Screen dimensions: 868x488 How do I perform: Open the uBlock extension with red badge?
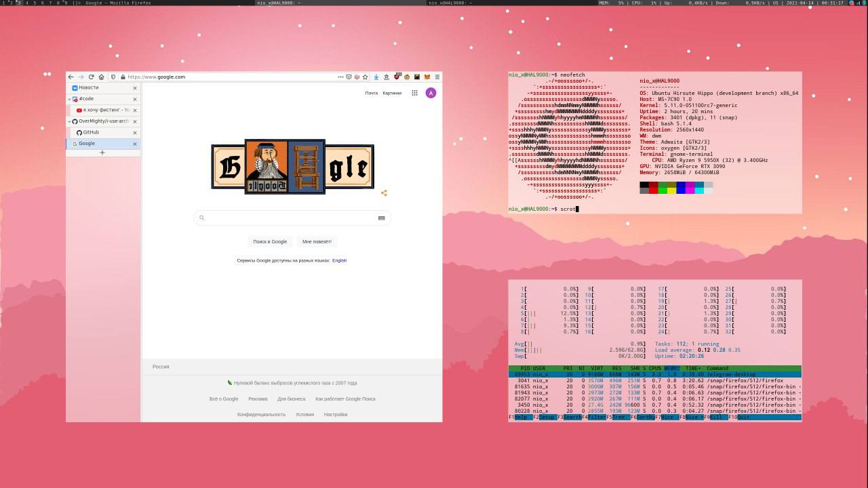397,77
